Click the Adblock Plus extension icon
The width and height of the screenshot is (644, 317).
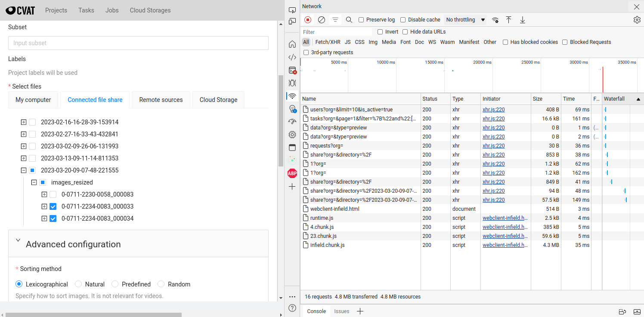coord(292,173)
